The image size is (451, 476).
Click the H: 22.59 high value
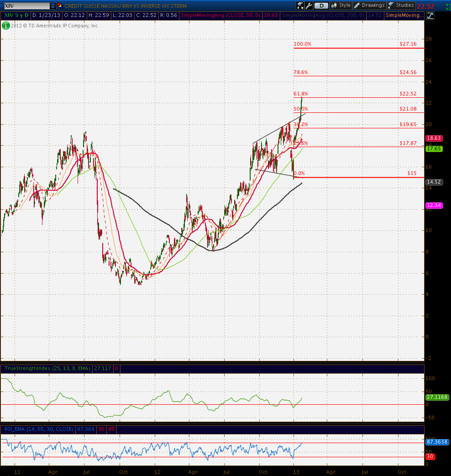click(x=98, y=15)
